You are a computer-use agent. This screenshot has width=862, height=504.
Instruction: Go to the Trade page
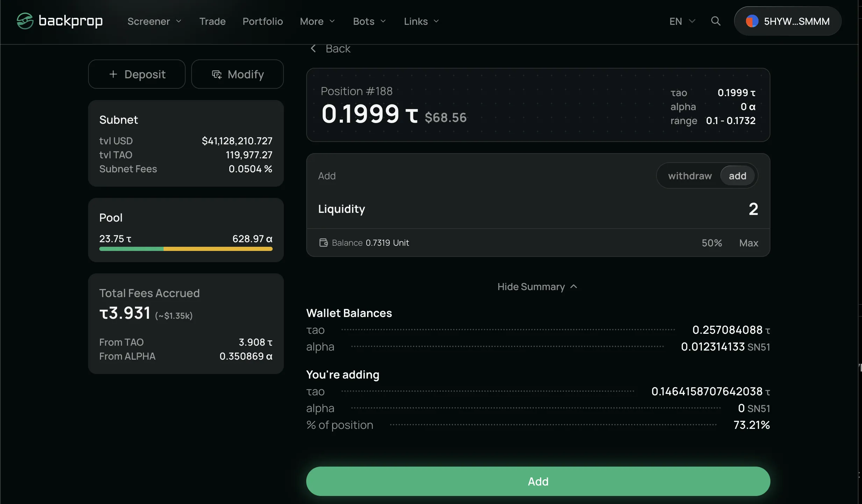(x=213, y=21)
